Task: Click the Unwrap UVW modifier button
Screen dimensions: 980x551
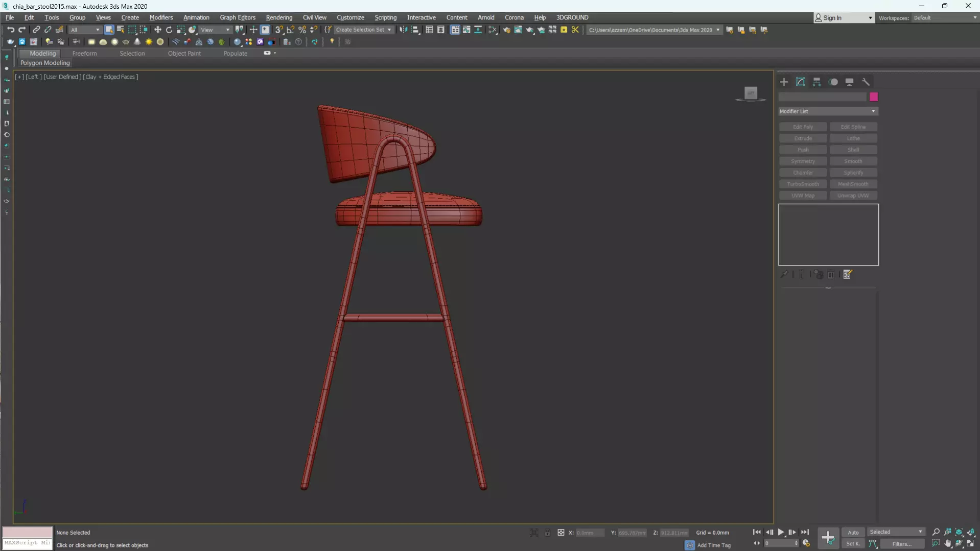Action: pyautogui.click(x=853, y=196)
